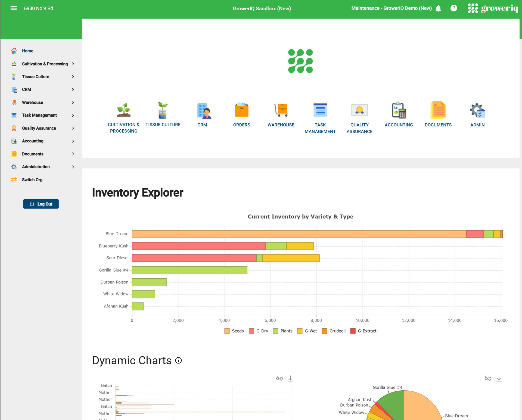Toggle the unlink icon above batch chart
The height and width of the screenshot is (420, 522).
pyautogui.click(x=279, y=378)
